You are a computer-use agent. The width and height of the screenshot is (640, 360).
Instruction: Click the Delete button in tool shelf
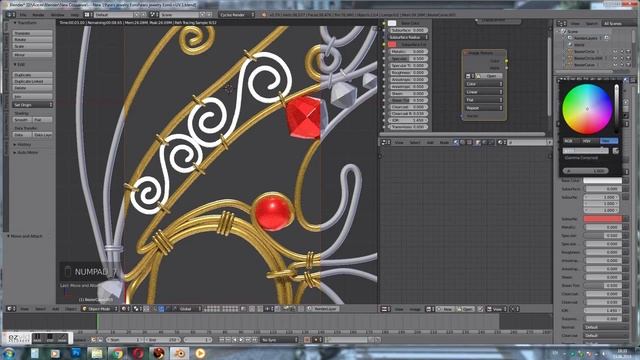(x=32, y=88)
